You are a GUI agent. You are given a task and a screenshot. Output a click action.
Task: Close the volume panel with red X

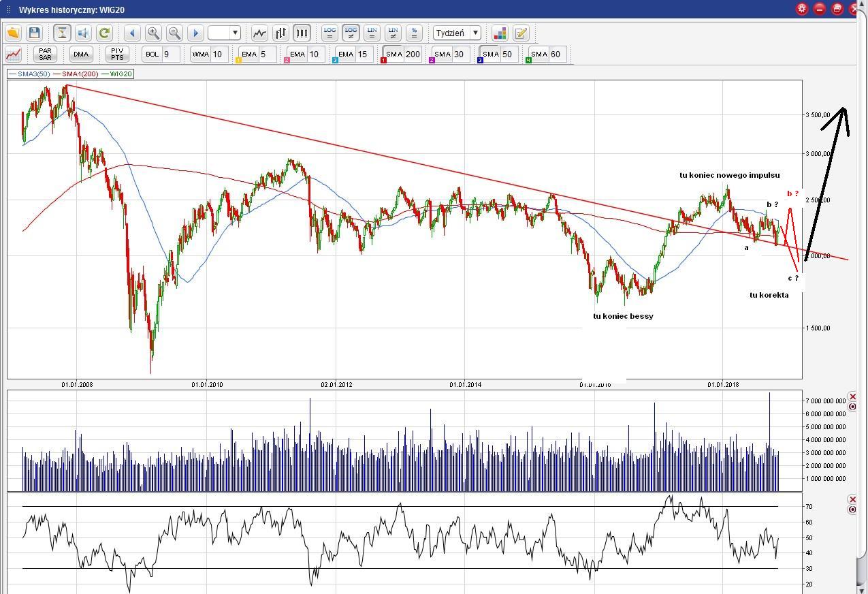pyautogui.click(x=852, y=396)
